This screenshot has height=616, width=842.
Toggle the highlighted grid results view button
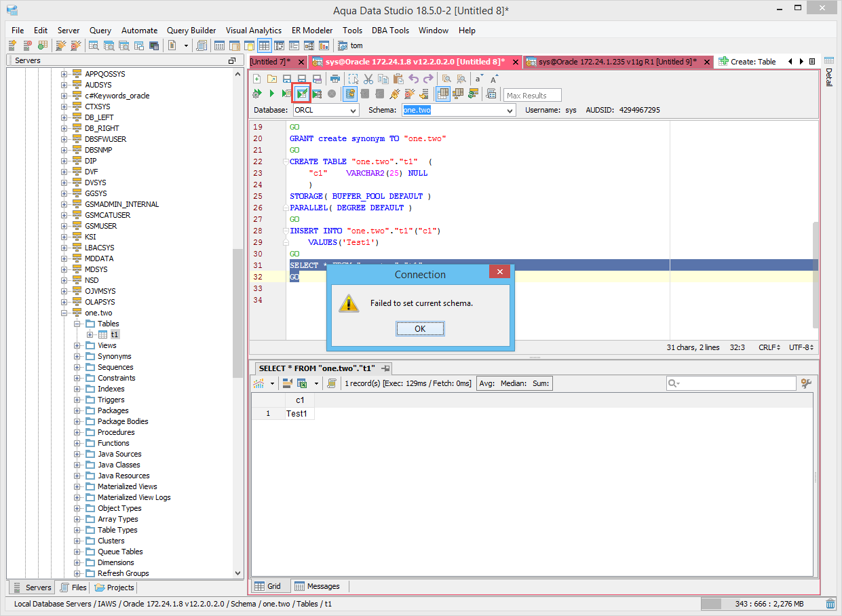(442, 94)
